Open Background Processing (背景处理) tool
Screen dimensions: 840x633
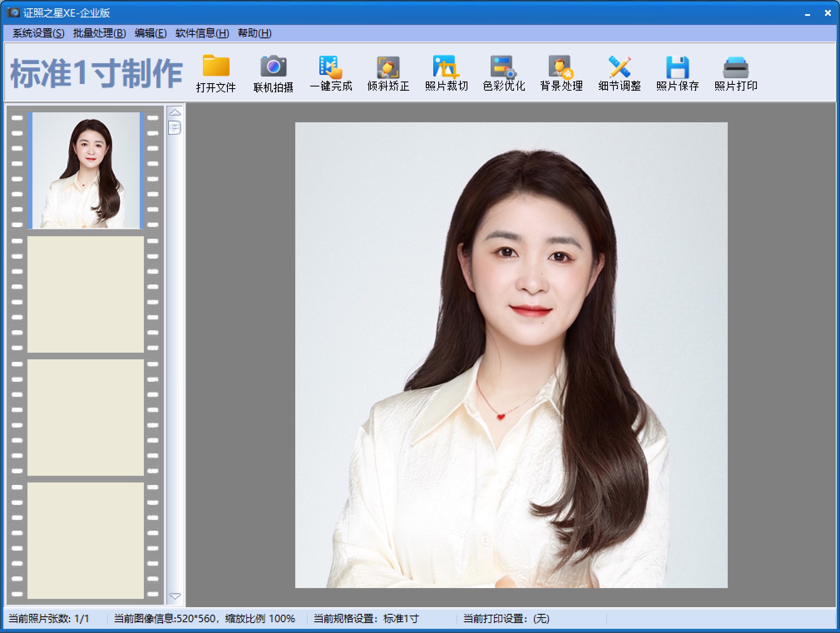coord(561,67)
